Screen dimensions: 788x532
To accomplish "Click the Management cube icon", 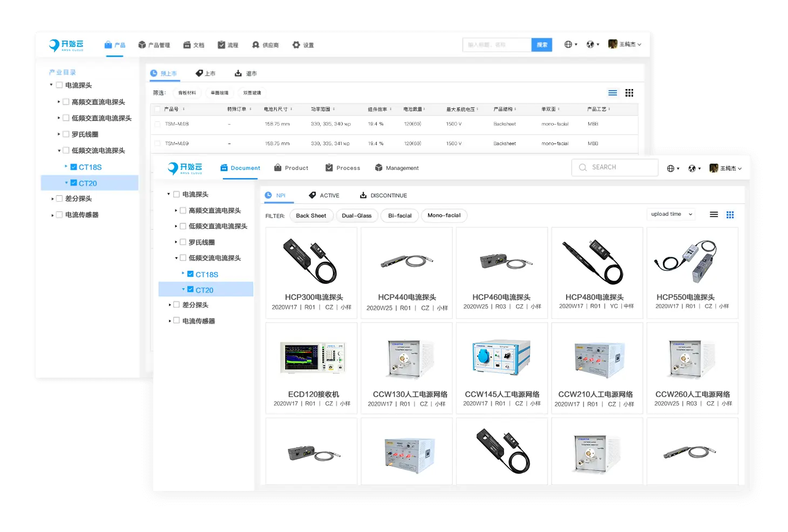I will click(379, 168).
